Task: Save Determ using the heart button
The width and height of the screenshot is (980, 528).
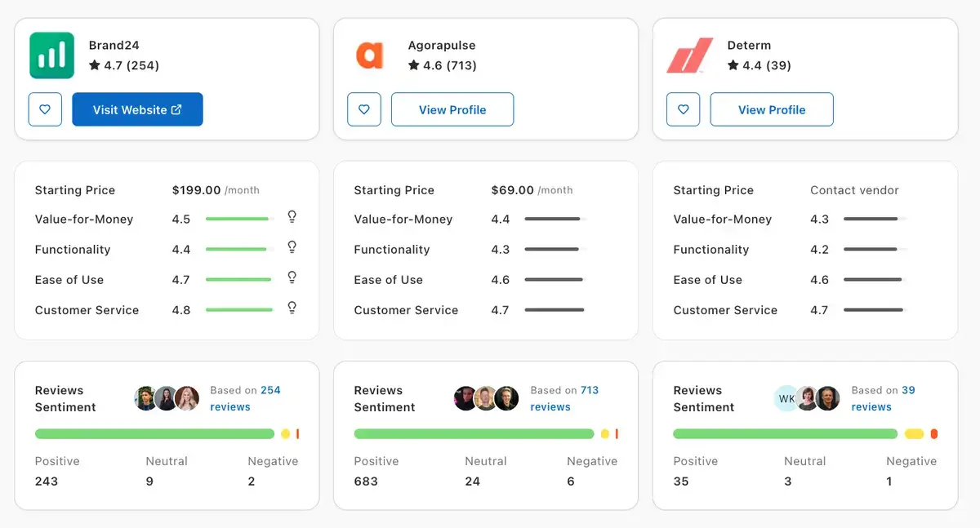Action: tap(684, 109)
